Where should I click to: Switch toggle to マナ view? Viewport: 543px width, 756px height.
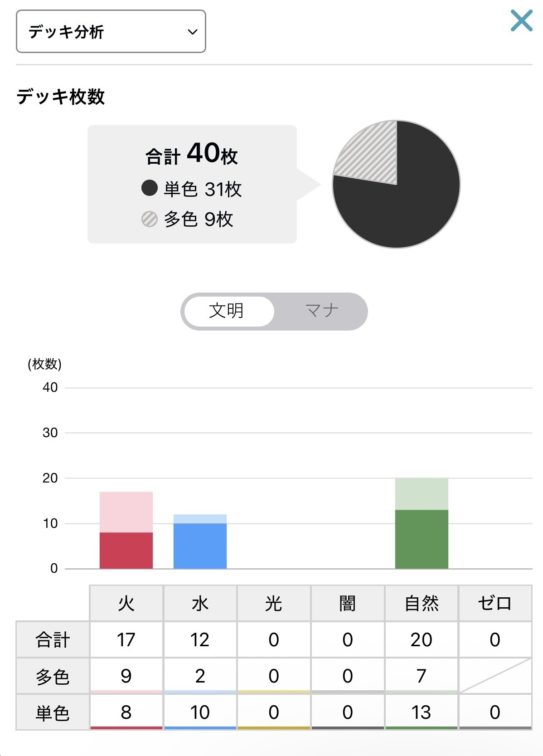(321, 311)
